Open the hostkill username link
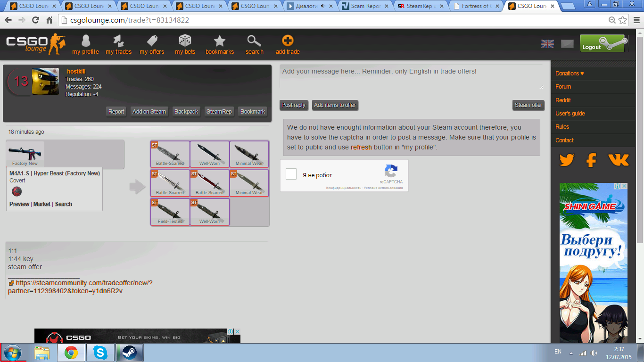The image size is (644, 362). click(76, 72)
